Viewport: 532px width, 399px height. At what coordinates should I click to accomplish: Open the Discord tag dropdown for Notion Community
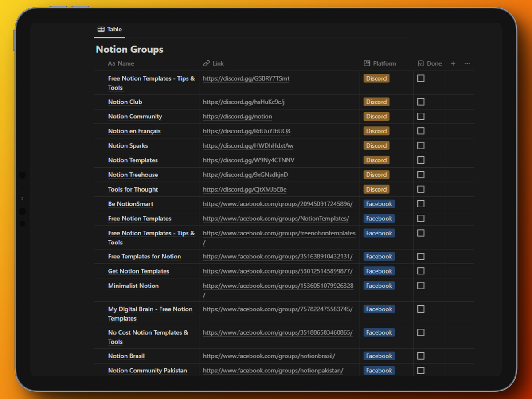(x=376, y=117)
